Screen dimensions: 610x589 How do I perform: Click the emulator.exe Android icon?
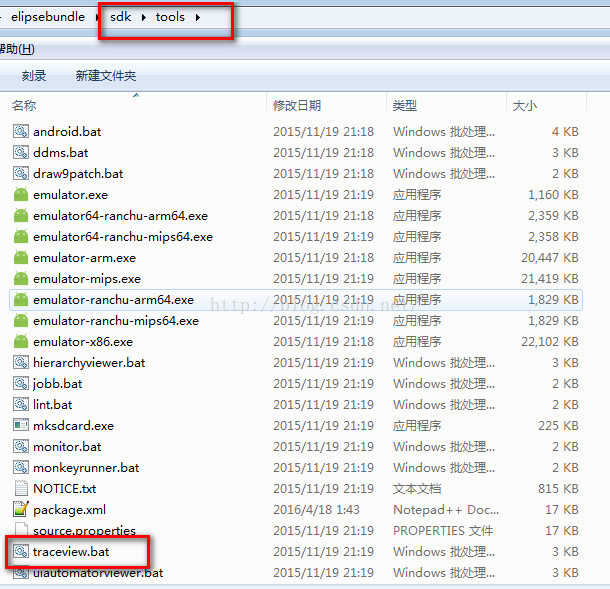(x=21, y=195)
